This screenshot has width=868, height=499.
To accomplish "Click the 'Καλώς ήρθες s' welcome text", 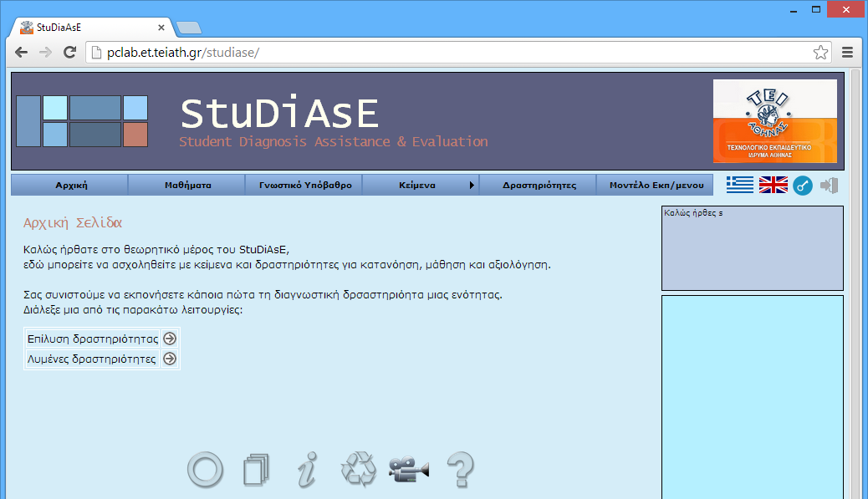I will tap(693, 213).
